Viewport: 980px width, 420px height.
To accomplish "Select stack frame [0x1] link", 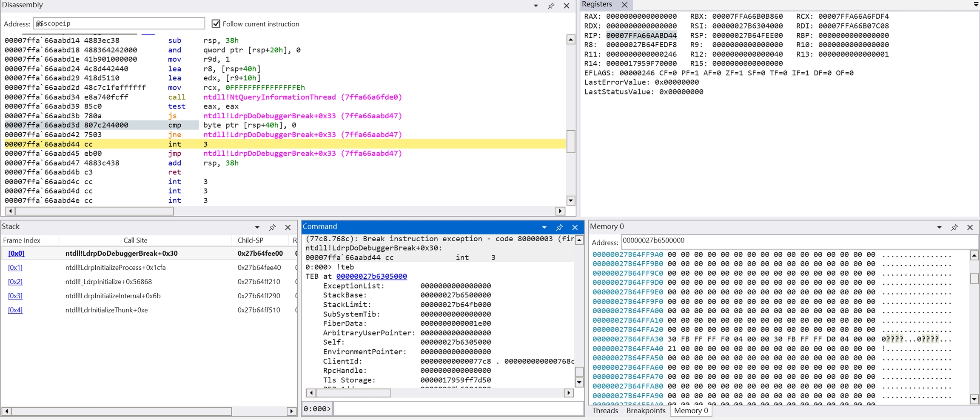I will pos(15,268).
